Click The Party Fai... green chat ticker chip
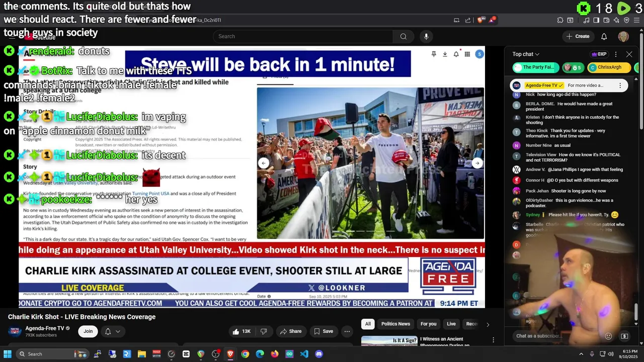 click(536, 67)
